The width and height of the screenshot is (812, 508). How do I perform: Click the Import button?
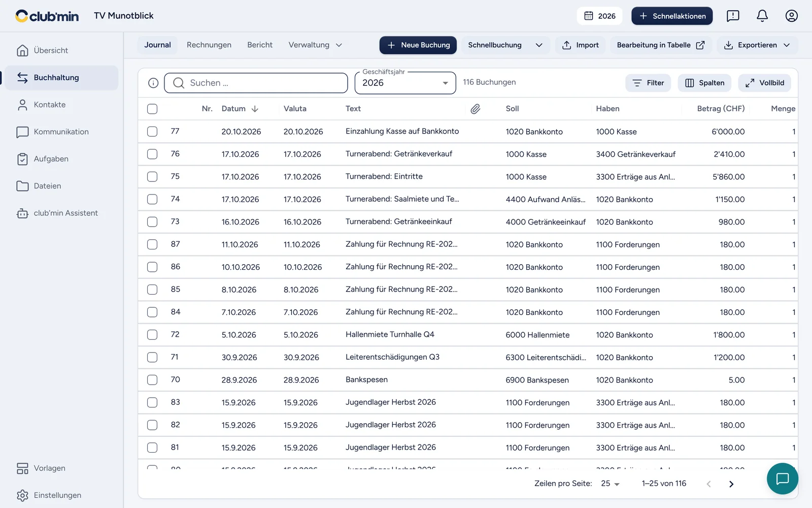pyautogui.click(x=581, y=45)
